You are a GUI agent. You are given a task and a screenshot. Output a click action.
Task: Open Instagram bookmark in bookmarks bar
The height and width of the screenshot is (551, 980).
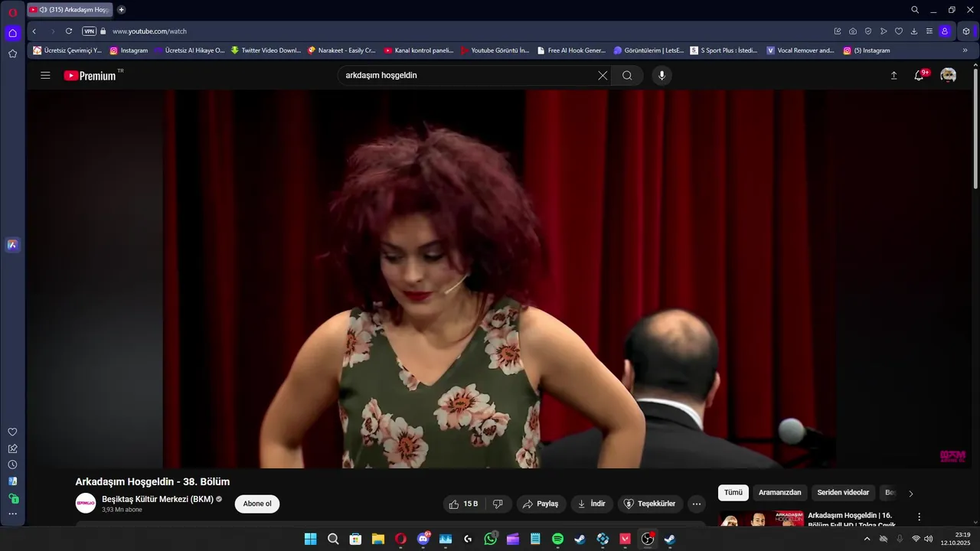click(129, 51)
